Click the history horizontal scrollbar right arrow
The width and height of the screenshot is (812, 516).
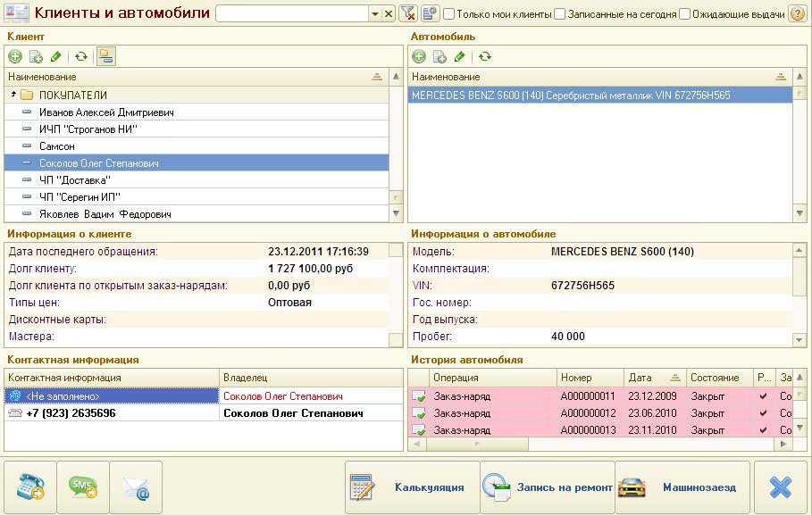click(783, 444)
